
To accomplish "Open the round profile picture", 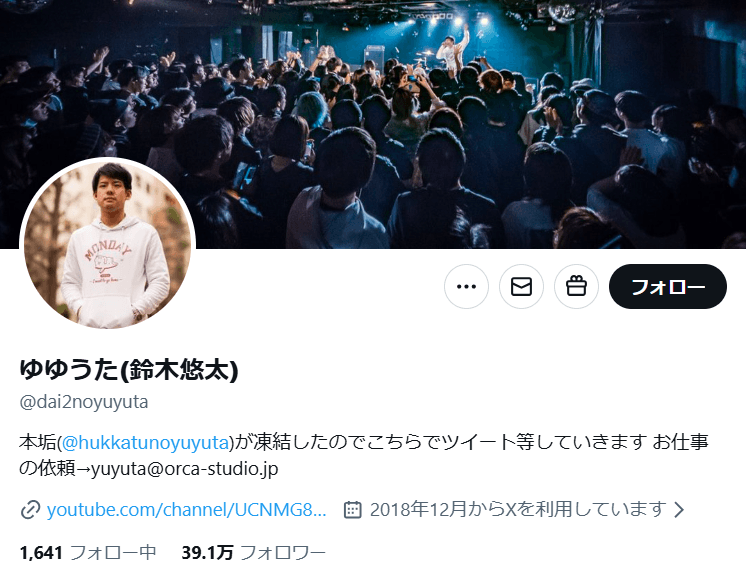I will (108, 245).
